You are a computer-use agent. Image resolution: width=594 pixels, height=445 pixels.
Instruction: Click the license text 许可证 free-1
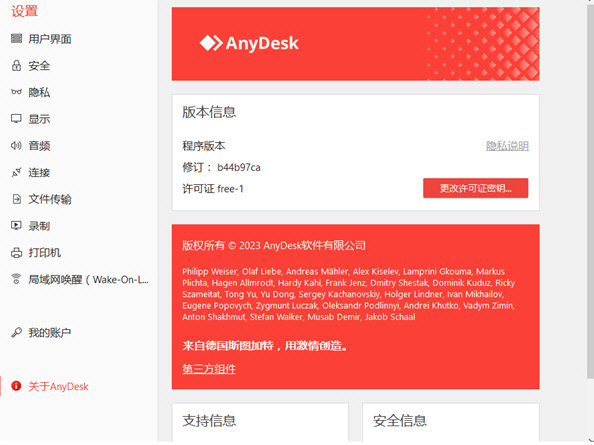point(213,189)
